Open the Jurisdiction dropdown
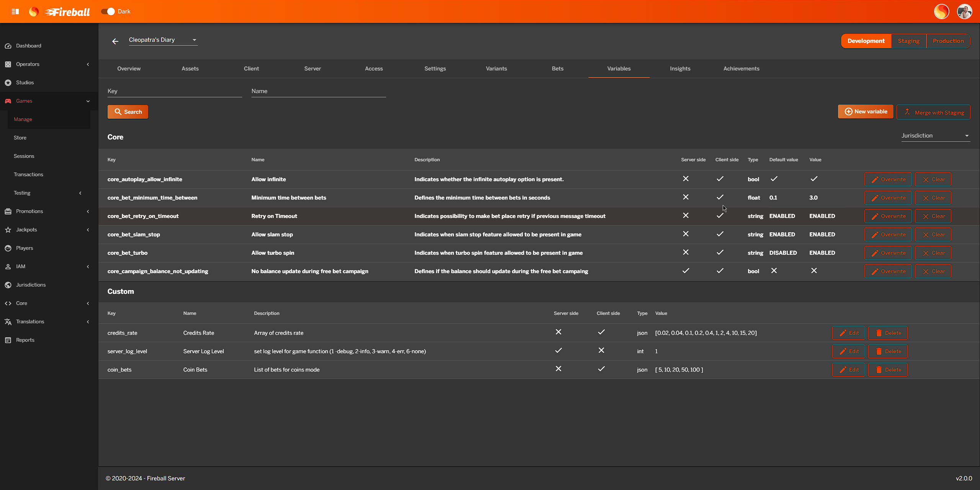The height and width of the screenshot is (490, 980). coord(936,135)
